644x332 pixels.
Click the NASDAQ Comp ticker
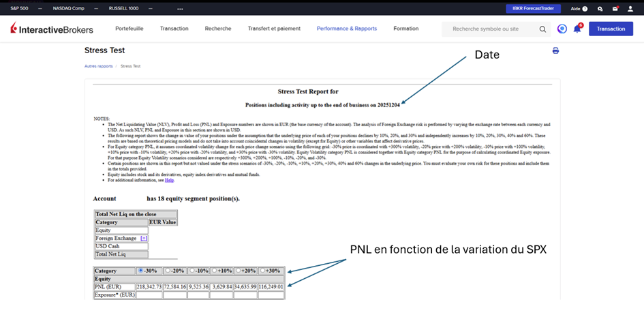(x=69, y=9)
